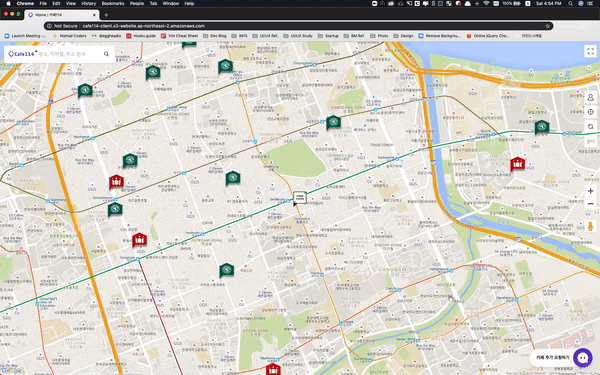This screenshot has width=600, height=375.
Task: Select the green marker west of the park
Action: 233,178
